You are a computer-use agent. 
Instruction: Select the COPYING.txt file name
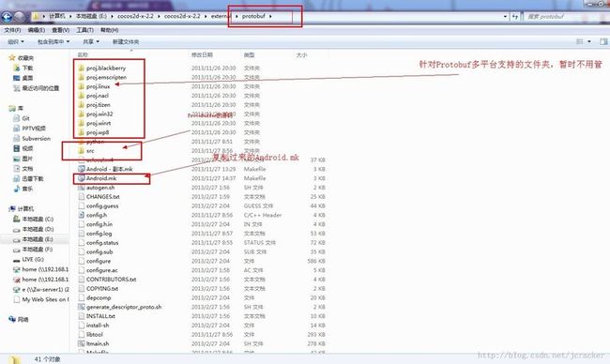pos(102,289)
